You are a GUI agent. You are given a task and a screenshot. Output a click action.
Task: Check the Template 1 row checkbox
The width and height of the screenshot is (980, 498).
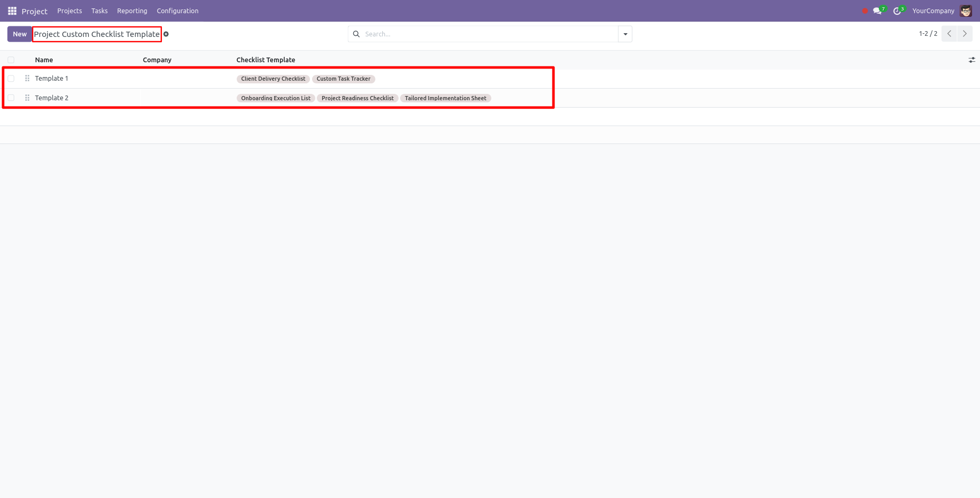pyautogui.click(x=11, y=79)
